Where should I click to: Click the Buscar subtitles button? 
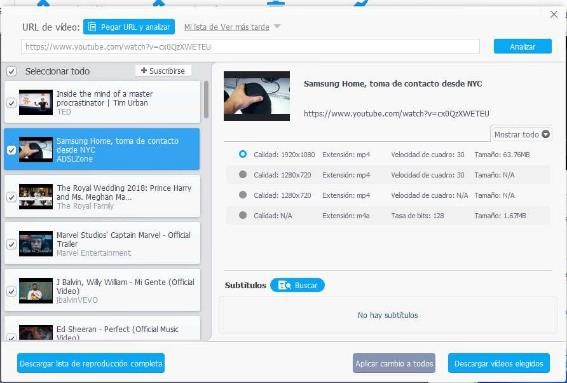(297, 285)
